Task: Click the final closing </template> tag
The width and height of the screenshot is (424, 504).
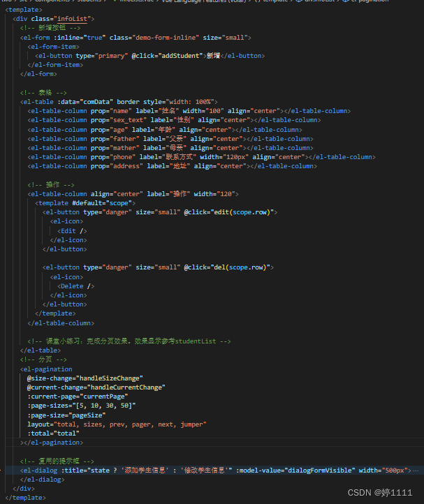Action: (25, 498)
